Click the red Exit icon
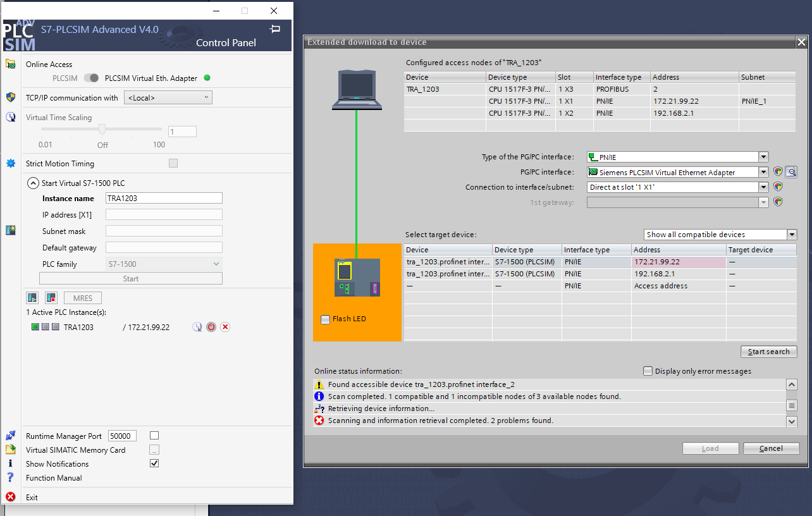 11,497
